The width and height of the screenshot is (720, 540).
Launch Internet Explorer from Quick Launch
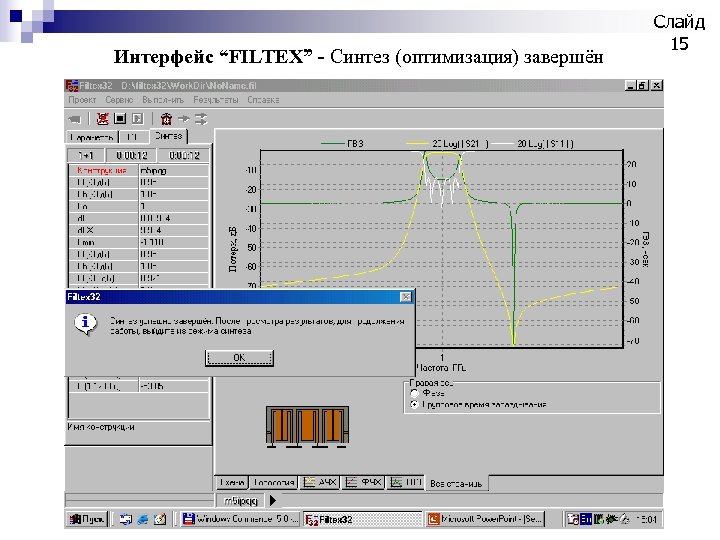(x=143, y=519)
